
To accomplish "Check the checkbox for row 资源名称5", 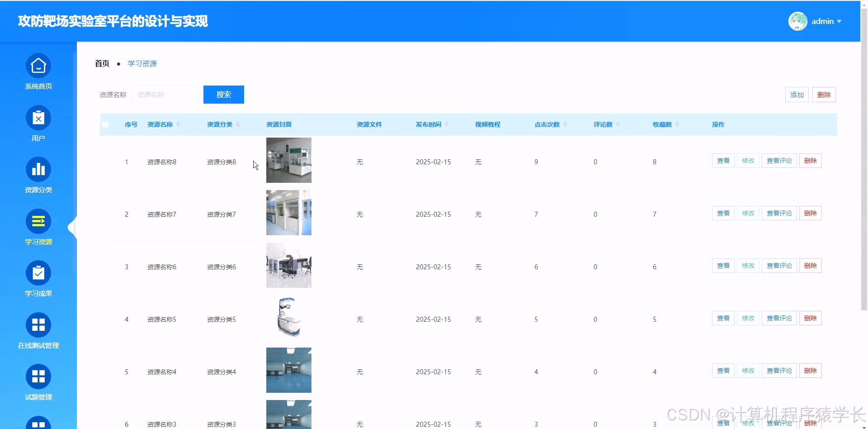I will tap(105, 319).
